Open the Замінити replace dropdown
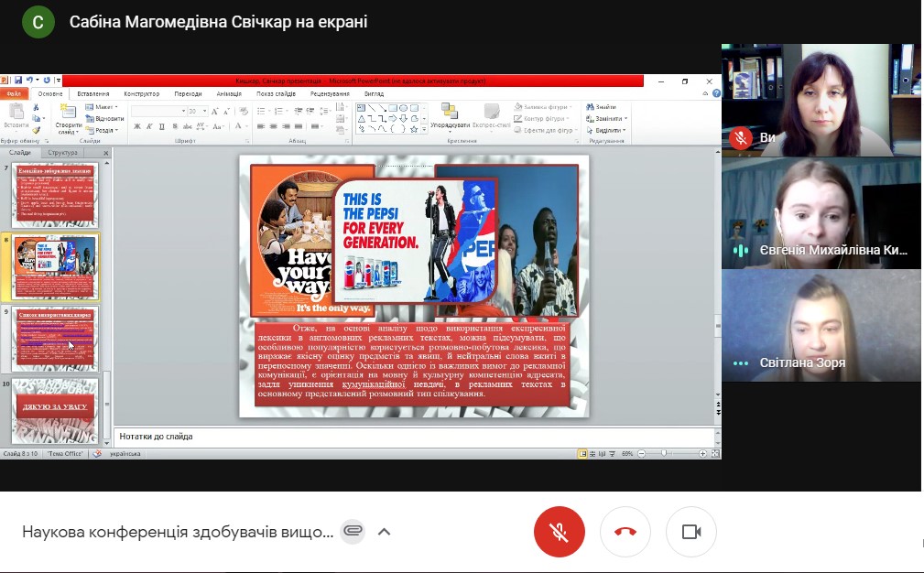 [x=606, y=118]
